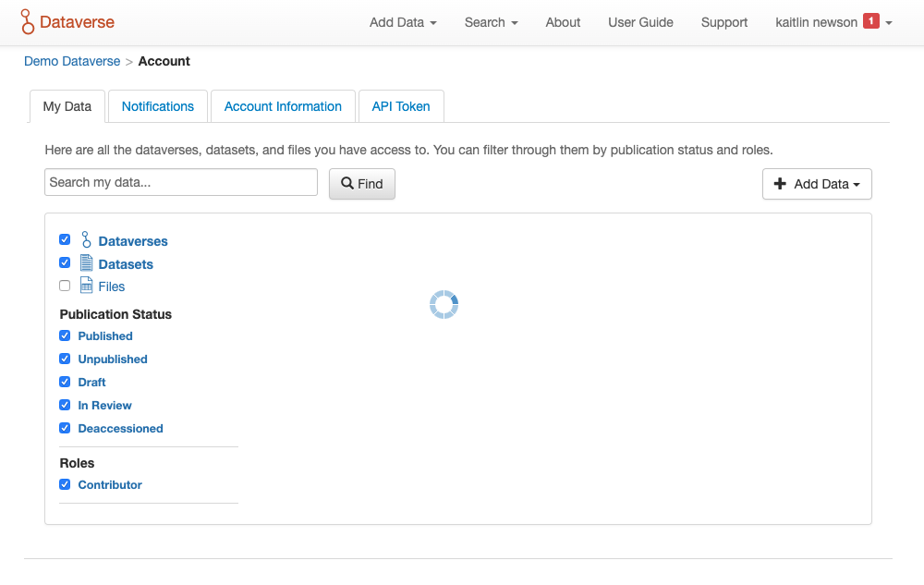Click the Find button
The height and width of the screenshot is (585, 924).
point(362,184)
